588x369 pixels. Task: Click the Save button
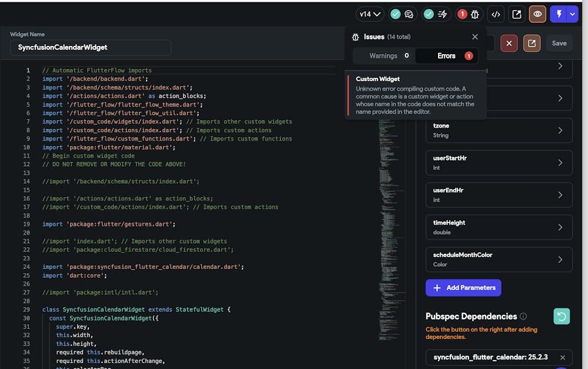pos(559,43)
